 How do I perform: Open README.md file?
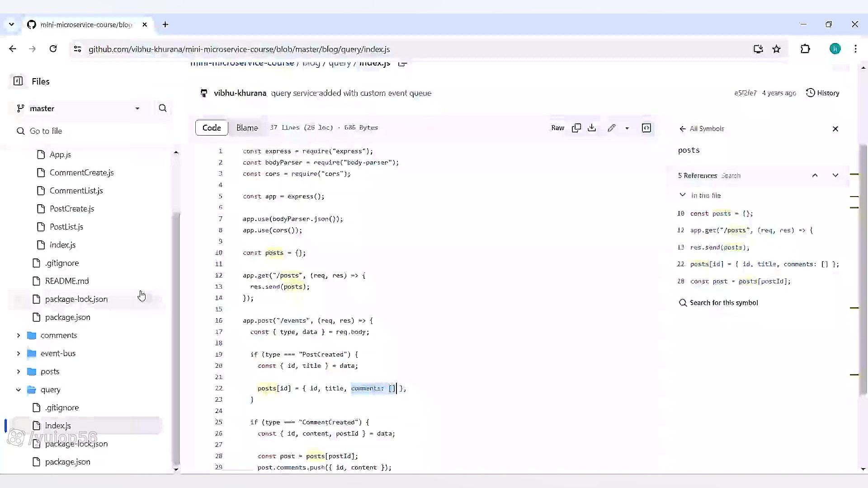pos(67,281)
